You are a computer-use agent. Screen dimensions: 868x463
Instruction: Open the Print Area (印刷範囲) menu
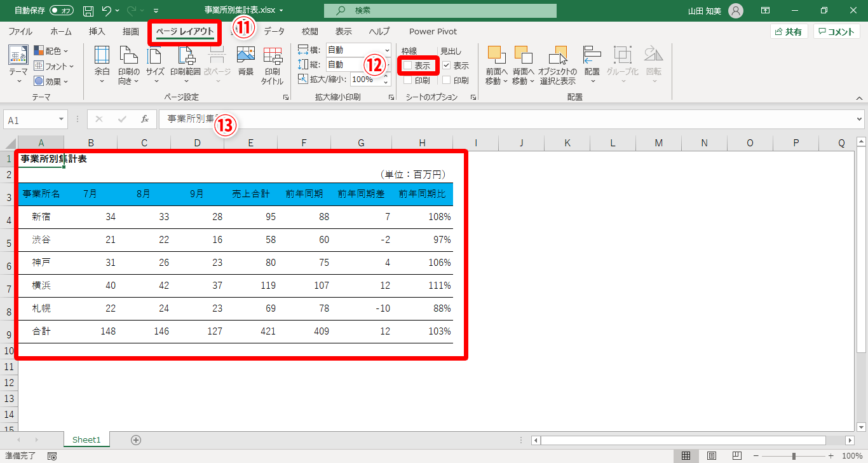(x=186, y=64)
